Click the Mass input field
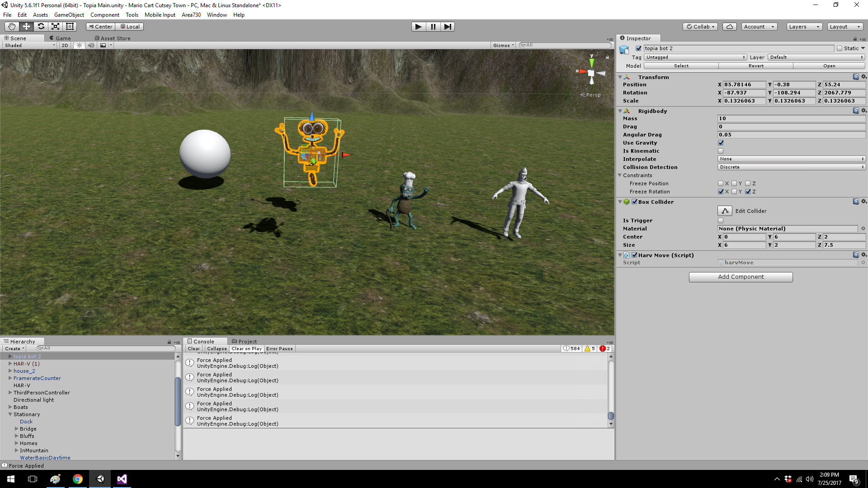Image resolution: width=868 pixels, height=488 pixels. tap(791, 118)
